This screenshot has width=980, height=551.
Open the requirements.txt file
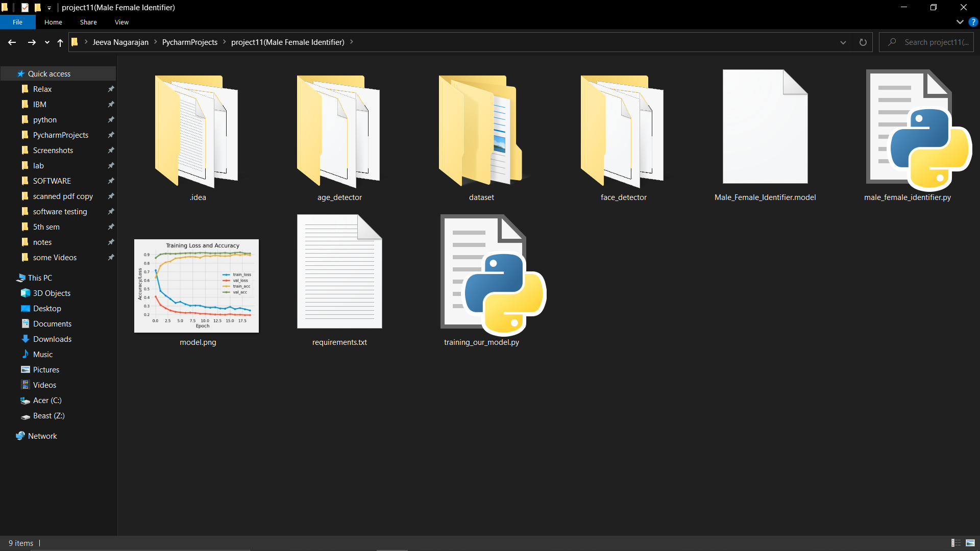[x=339, y=272]
